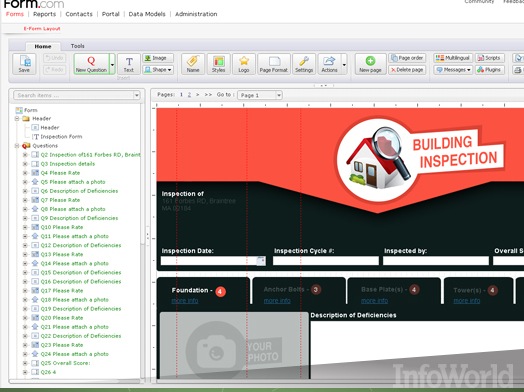
Task: Expand the Actions dropdown arrow
Action: tap(344, 64)
